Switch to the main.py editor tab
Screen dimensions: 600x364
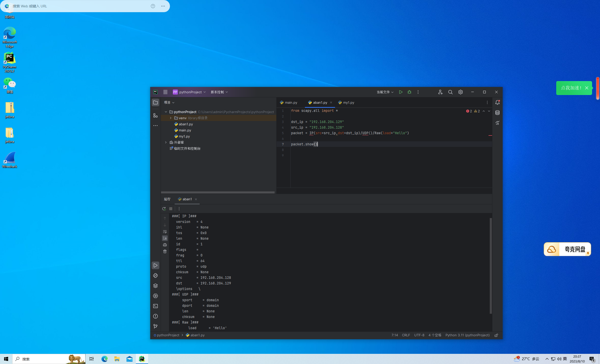coord(291,102)
